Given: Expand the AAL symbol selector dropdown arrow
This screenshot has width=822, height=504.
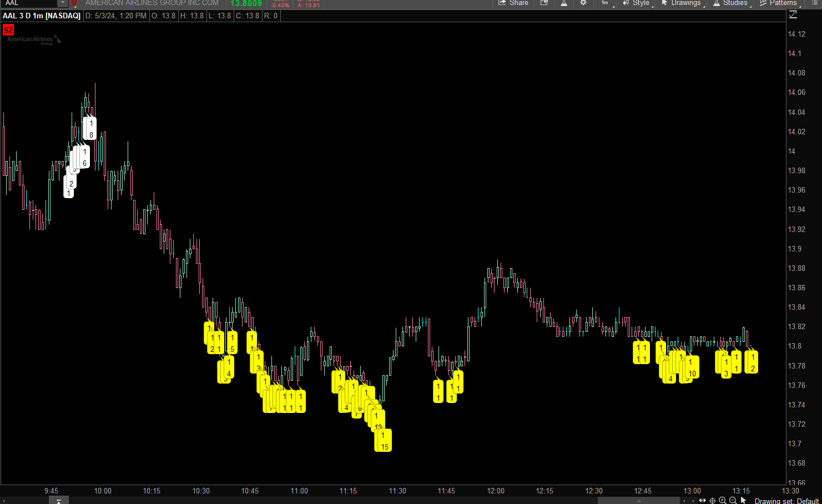Looking at the screenshot, I should click(62, 3).
